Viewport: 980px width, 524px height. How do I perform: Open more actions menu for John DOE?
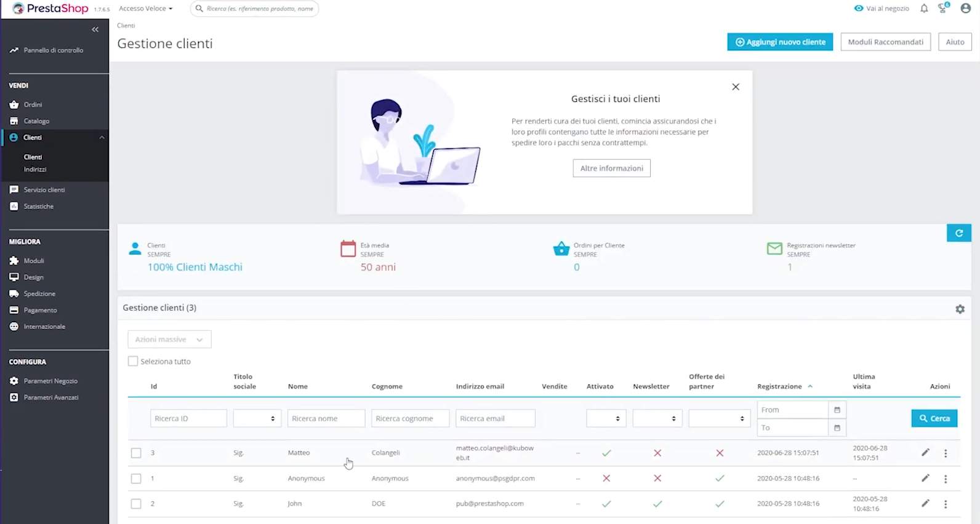tap(946, 504)
